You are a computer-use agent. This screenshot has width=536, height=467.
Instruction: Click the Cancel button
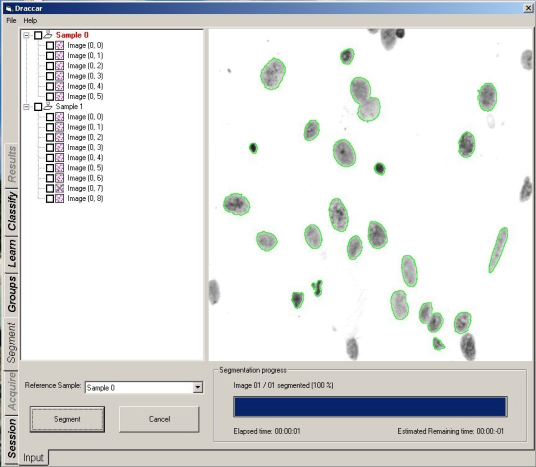pos(159,419)
